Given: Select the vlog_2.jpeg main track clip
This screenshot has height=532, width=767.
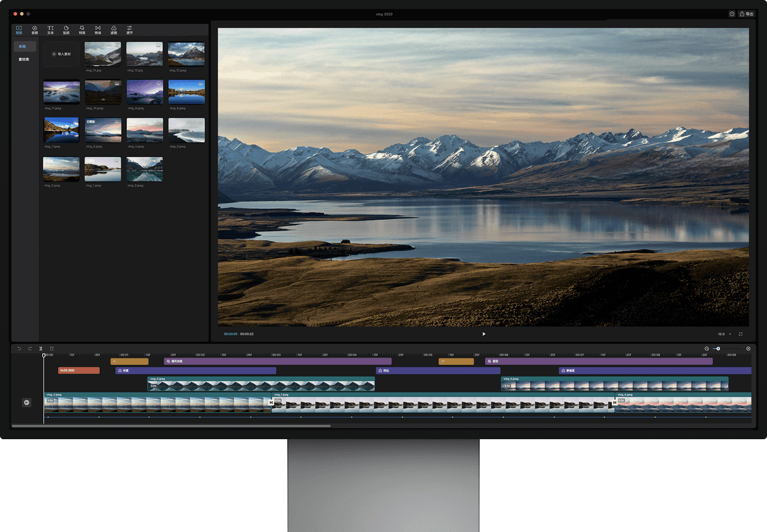Looking at the screenshot, I should click(x=157, y=402).
